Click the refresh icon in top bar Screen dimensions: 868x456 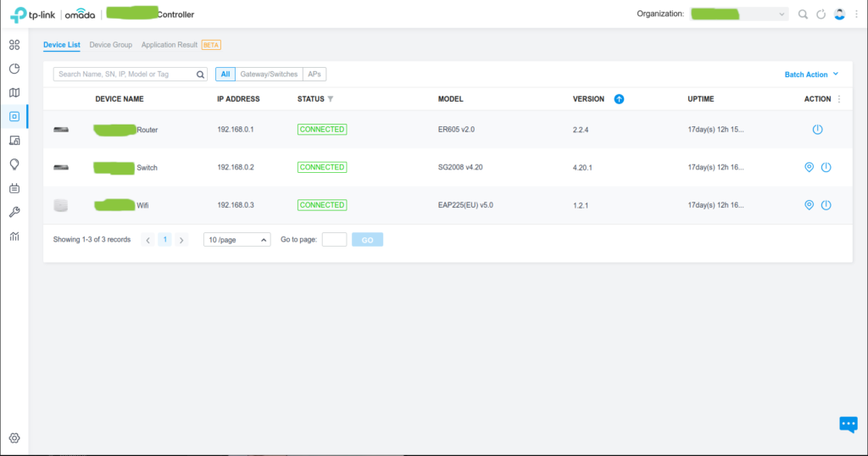(x=820, y=14)
